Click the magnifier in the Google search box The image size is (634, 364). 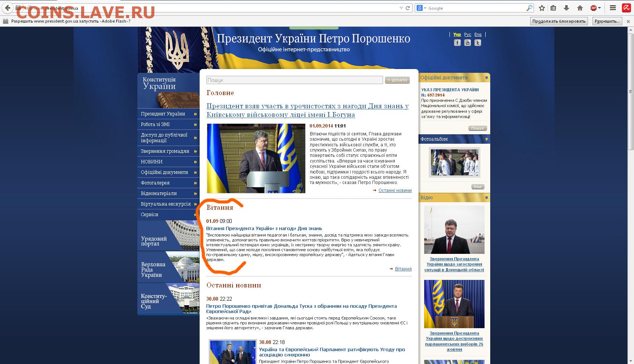click(529, 8)
